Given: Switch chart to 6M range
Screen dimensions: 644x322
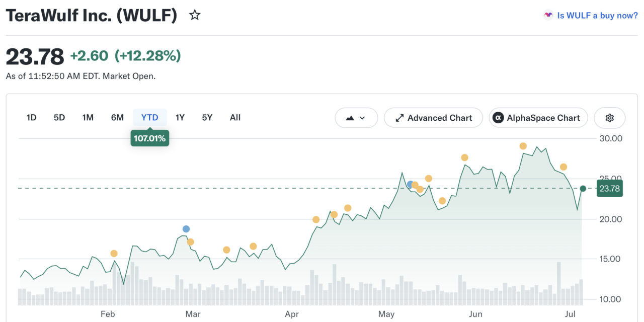Looking at the screenshot, I should (117, 118).
